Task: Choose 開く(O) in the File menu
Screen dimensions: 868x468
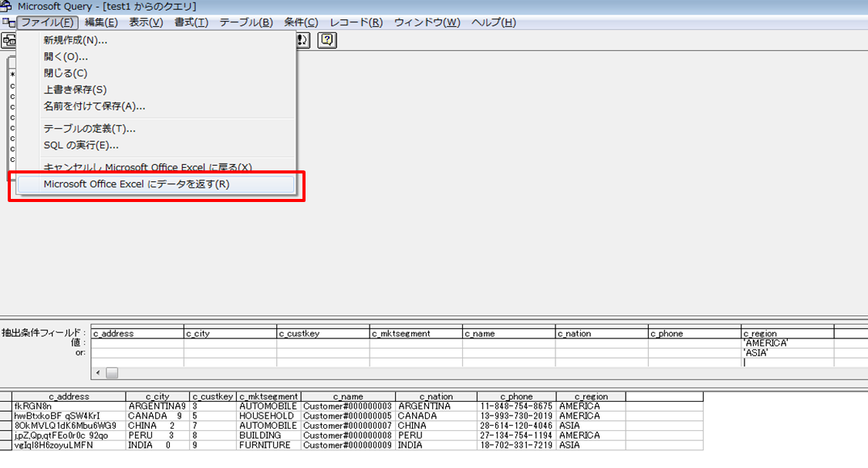Action: coord(66,56)
